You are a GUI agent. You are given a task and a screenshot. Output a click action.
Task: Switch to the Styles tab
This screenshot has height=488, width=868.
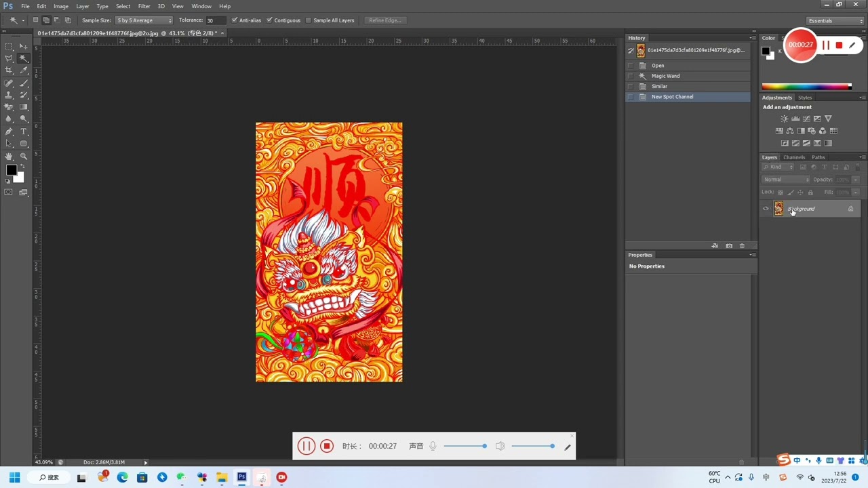click(x=805, y=98)
